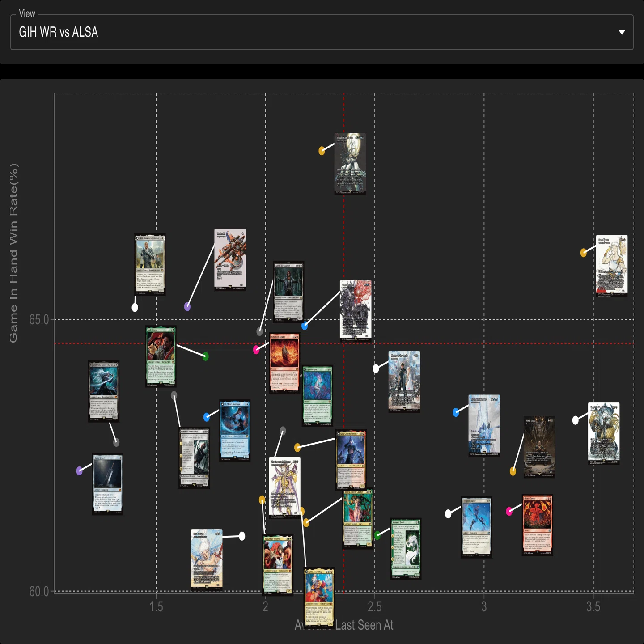Open the Sazh Katzroy card thumbnail
The height and width of the screenshot is (644, 644).
click(161, 356)
